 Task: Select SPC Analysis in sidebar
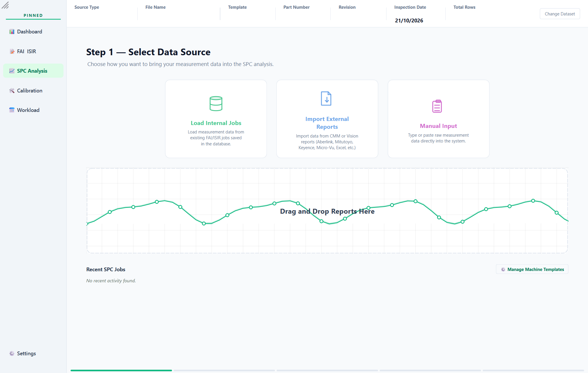click(33, 71)
